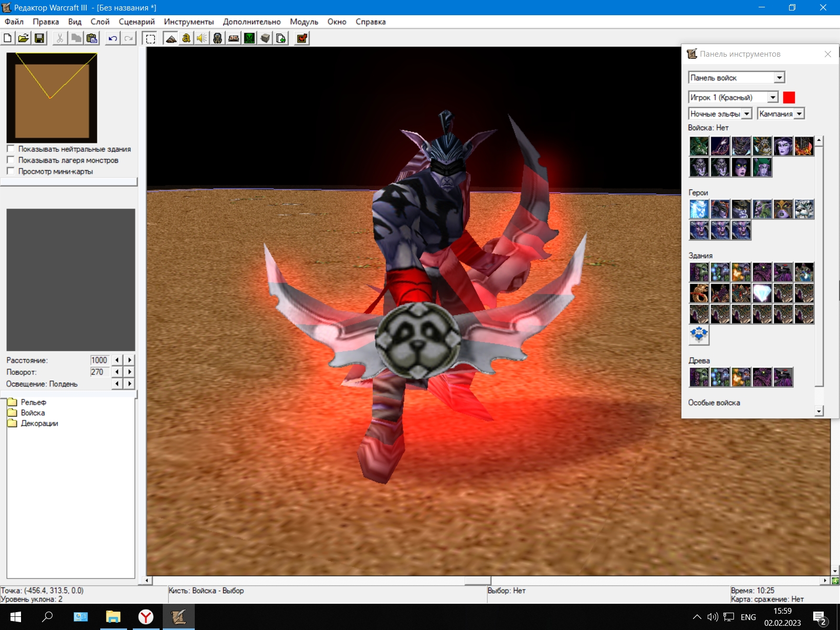Click the red player color swatch
This screenshot has height=630, width=840.
point(789,98)
